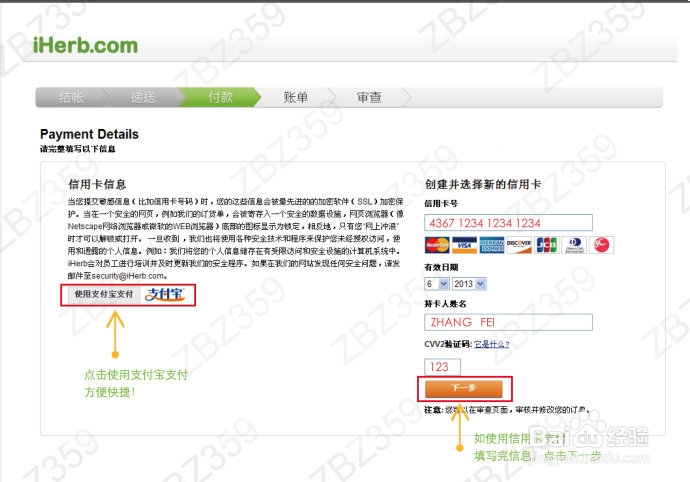Image resolution: width=690 pixels, height=482 pixels.
Task: Click the cardholder name field ZHANG FEI
Action: tap(508, 322)
